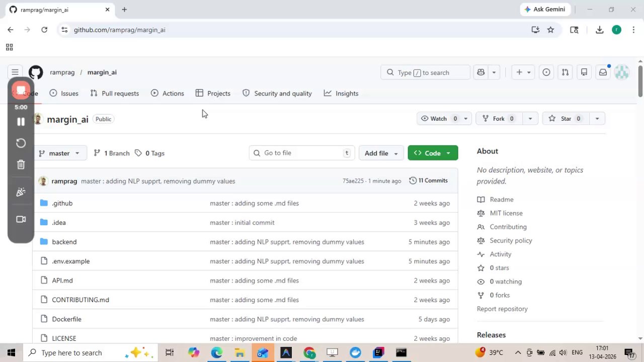644x362 pixels.
Task: Click ramprag owner link in breadcrumb
Action: point(62,73)
